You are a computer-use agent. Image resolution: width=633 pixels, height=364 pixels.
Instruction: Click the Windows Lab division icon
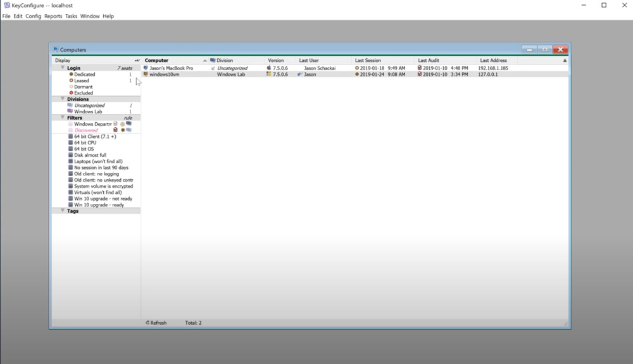point(70,111)
